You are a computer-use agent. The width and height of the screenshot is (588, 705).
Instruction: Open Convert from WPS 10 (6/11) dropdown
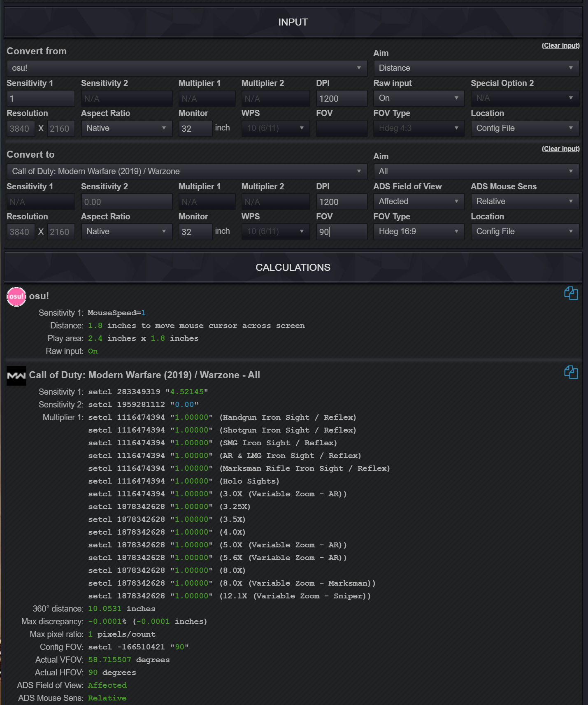276,128
